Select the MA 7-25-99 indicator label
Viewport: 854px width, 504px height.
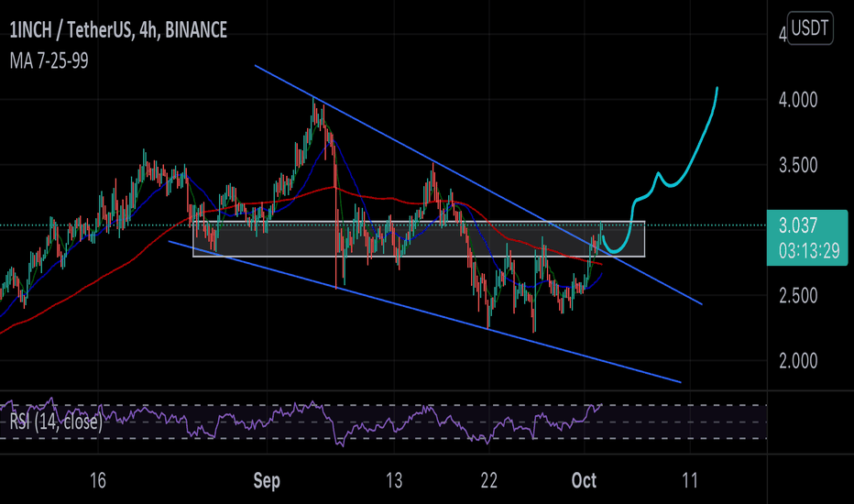pos(49,61)
